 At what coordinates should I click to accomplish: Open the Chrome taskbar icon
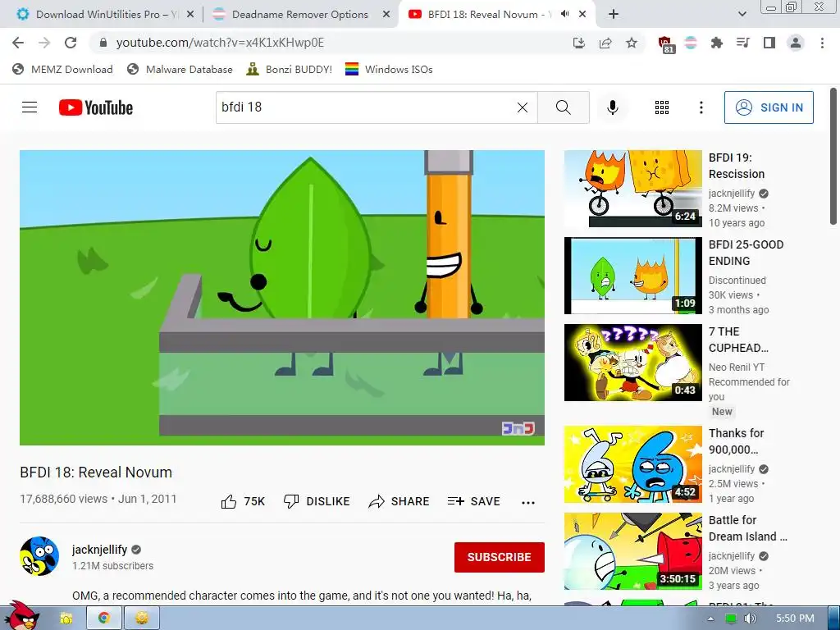(104, 618)
